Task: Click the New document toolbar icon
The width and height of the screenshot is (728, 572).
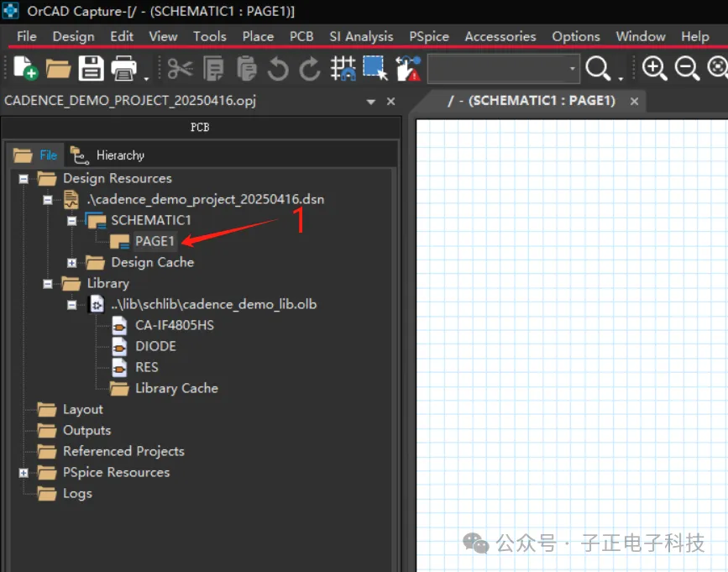Action: (x=25, y=68)
